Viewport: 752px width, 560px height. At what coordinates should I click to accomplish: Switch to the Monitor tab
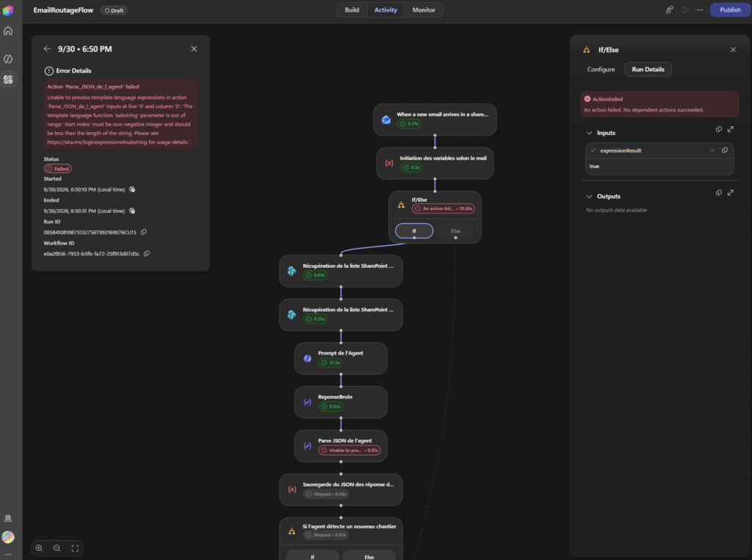click(424, 10)
